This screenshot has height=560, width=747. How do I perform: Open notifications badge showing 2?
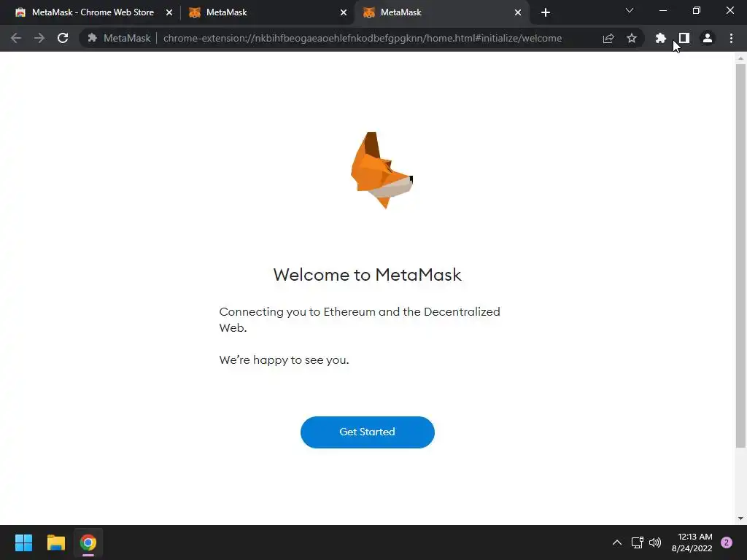pos(727,542)
